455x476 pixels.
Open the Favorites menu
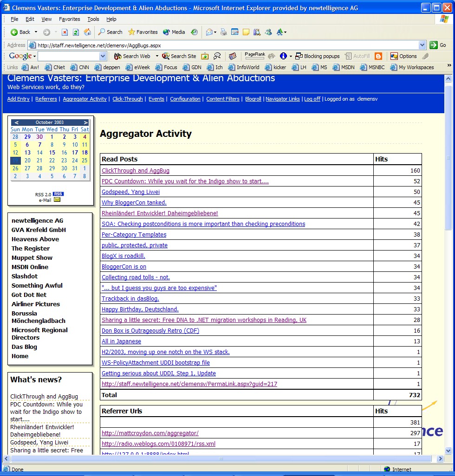pos(70,19)
